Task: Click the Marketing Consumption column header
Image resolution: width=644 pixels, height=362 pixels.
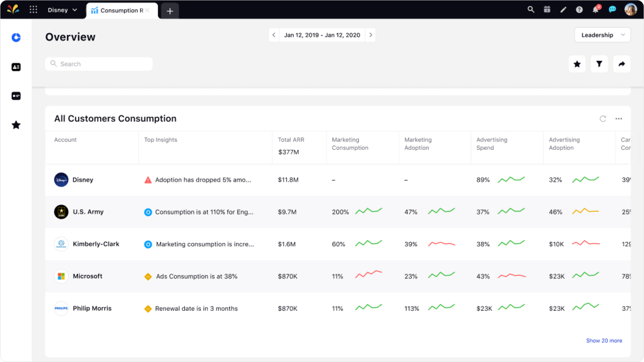Action: [350, 144]
